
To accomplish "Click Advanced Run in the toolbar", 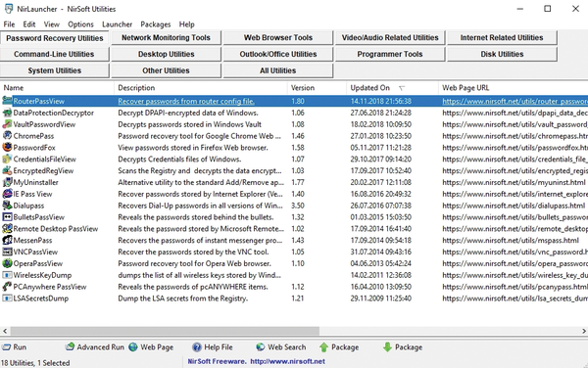I will 94,347.
